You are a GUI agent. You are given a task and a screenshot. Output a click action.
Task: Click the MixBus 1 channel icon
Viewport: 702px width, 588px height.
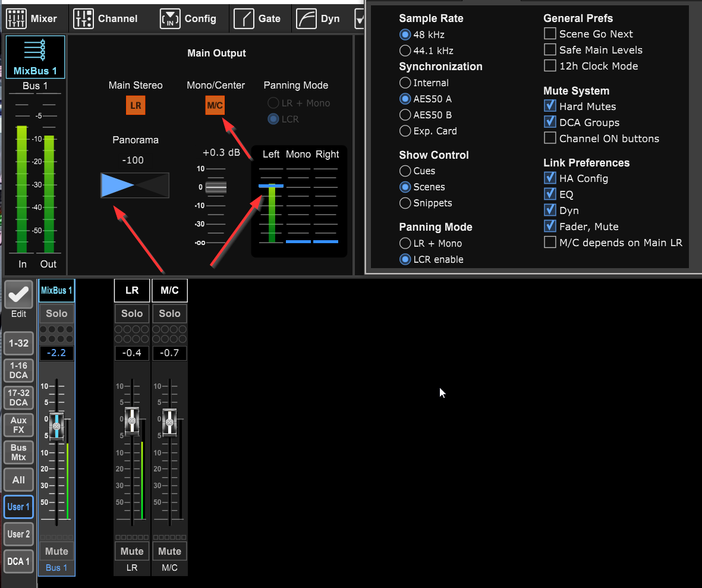click(36, 57)
